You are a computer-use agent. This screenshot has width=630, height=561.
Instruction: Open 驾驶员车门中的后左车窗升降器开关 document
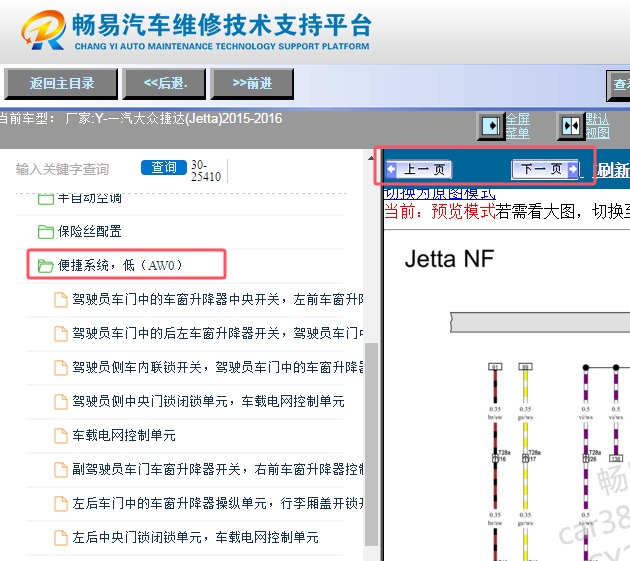(217, 333)
